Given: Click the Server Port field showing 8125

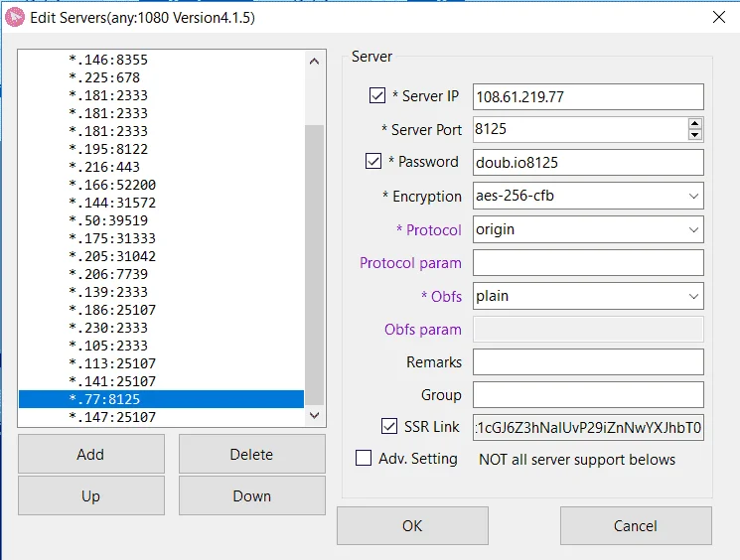Looking at the screenshot, I should [x=580, y=129].
